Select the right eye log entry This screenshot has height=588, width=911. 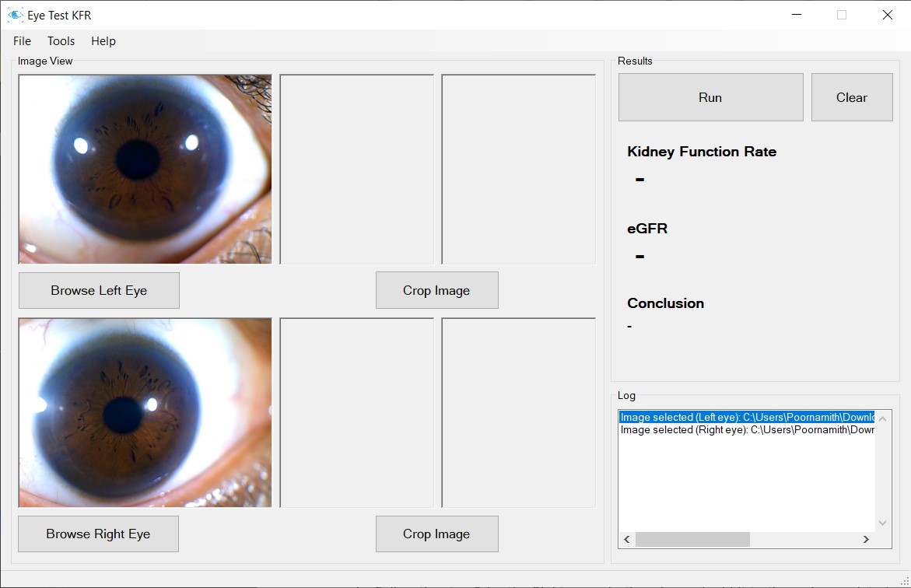[747, 430]
